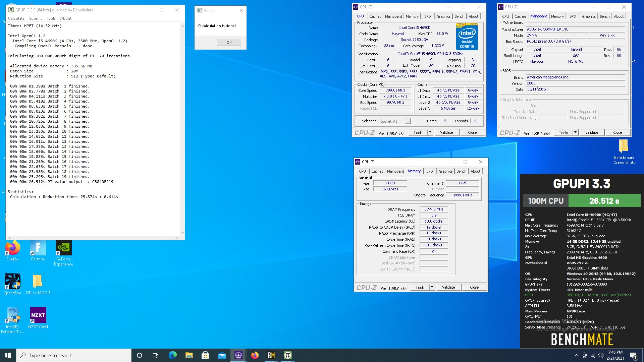Click the taskbar search box
Viewport: 644px width, 362px height.
(x=74, y=355)
